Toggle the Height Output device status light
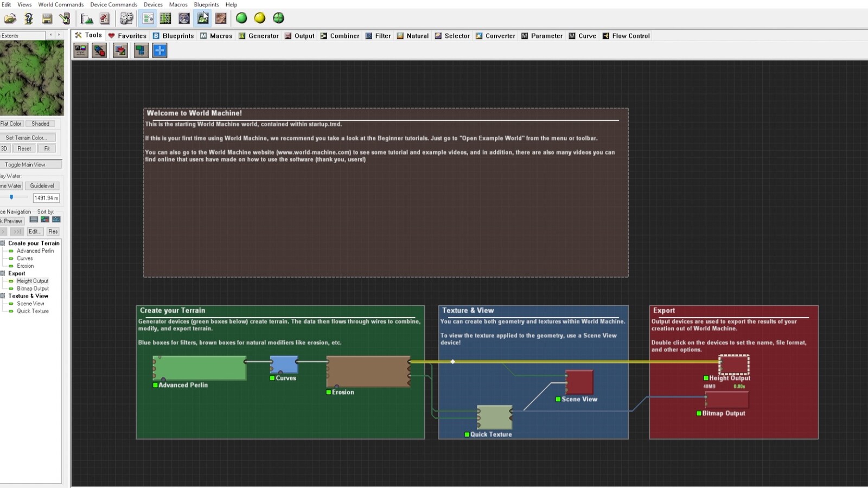The image size is (868, 488). coord(706,378)
